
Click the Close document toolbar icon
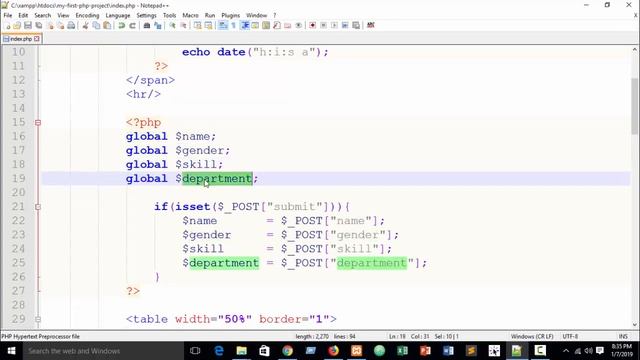(50, 25)
